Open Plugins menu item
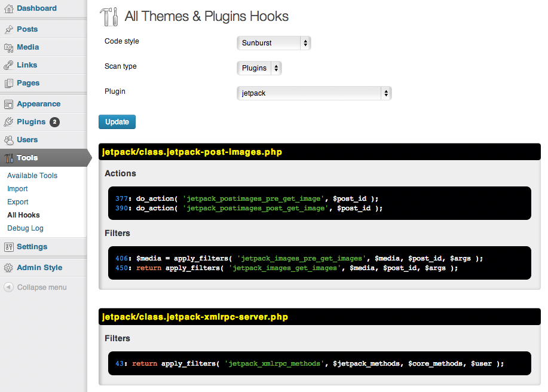 pos(44,122)
